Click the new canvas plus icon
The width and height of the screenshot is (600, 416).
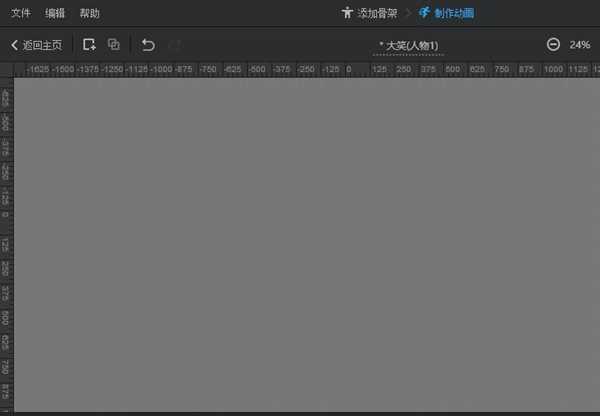(x=89, y=44)
